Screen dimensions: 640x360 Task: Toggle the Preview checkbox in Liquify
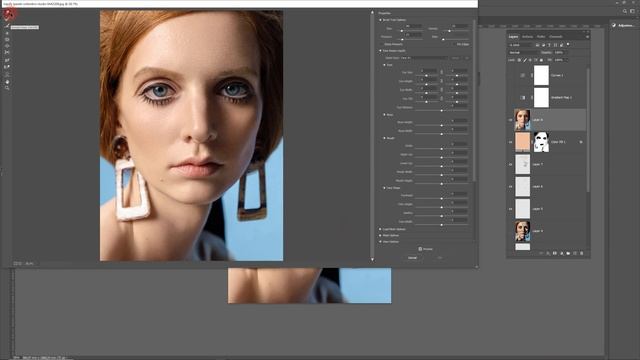tap(420, 249)
